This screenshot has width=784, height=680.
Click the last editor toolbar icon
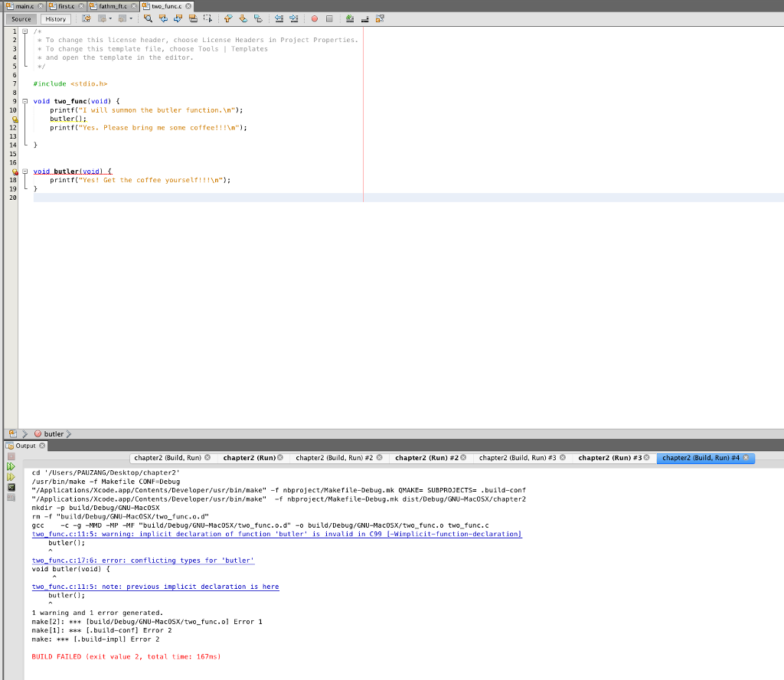click(x=380, y=18)
